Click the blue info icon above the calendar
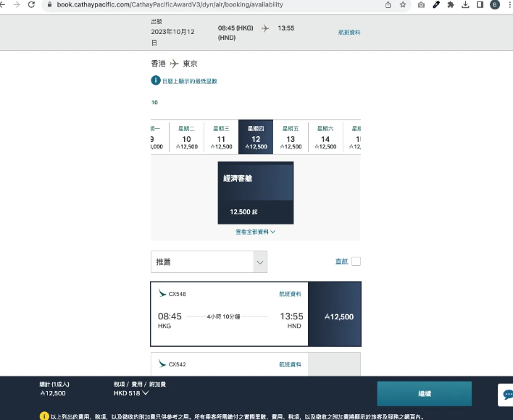This screenshot has width=513, height=420. [155, 80]
